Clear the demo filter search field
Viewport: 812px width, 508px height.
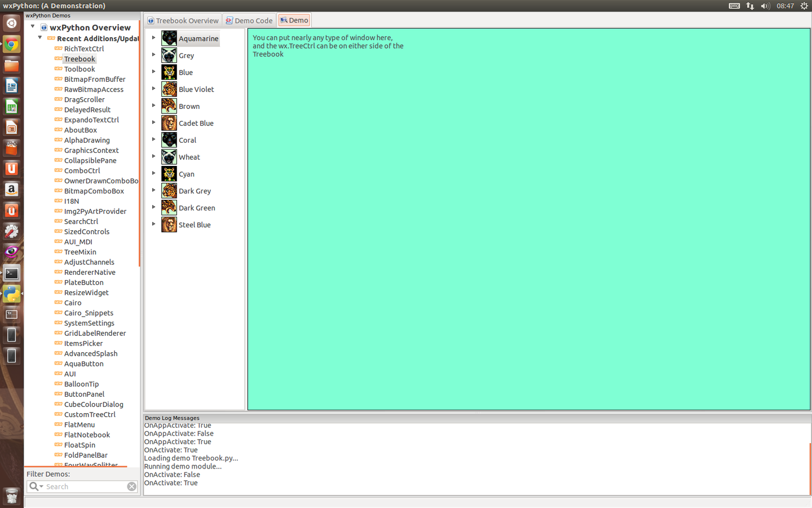point(131,487)
